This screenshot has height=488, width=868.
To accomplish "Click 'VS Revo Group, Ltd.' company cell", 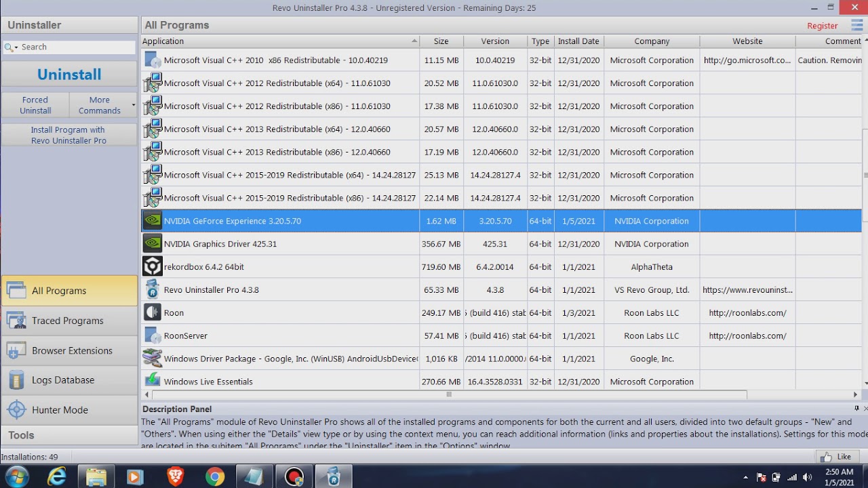I will coord(652,290).
